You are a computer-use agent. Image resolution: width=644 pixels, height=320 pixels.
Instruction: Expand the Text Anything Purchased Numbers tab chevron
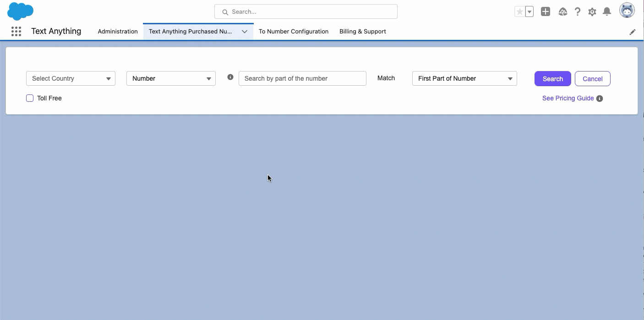coord(245,32)
